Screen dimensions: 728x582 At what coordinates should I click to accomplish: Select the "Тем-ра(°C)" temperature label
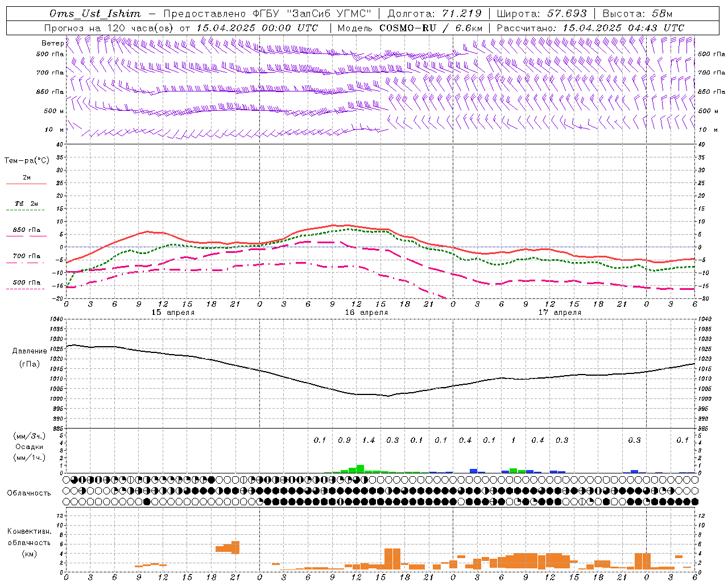coord(27,161)
